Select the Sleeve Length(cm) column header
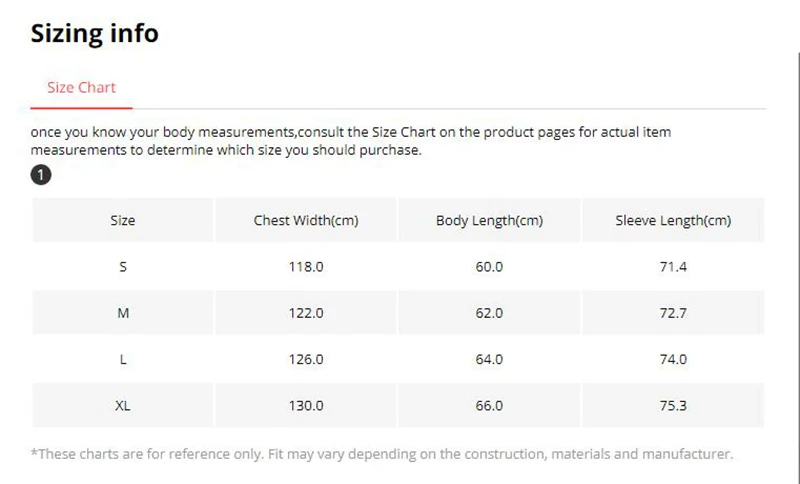The height and width of the screenshot is (484, 800). click(672, 220)
